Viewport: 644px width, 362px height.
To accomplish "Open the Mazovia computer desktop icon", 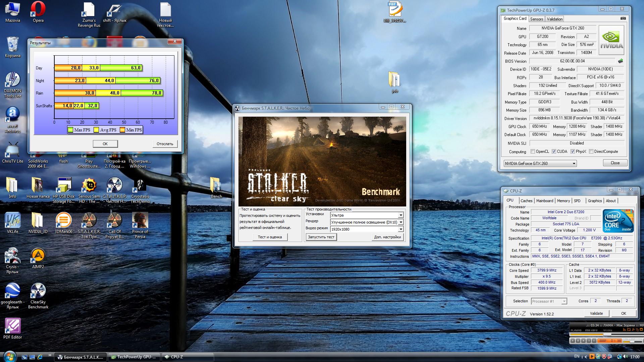I will [x=12, y=12].
